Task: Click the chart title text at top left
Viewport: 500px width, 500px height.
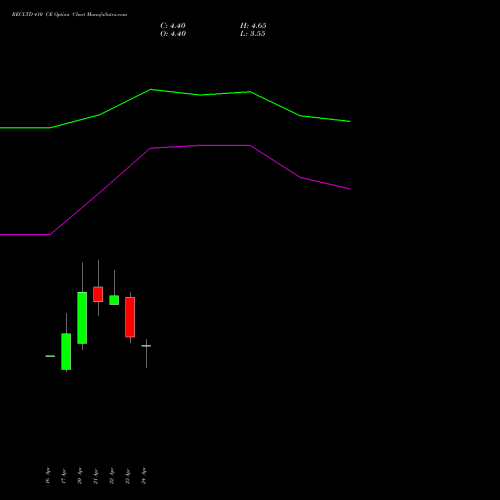Action: click(x=69, y=14)
